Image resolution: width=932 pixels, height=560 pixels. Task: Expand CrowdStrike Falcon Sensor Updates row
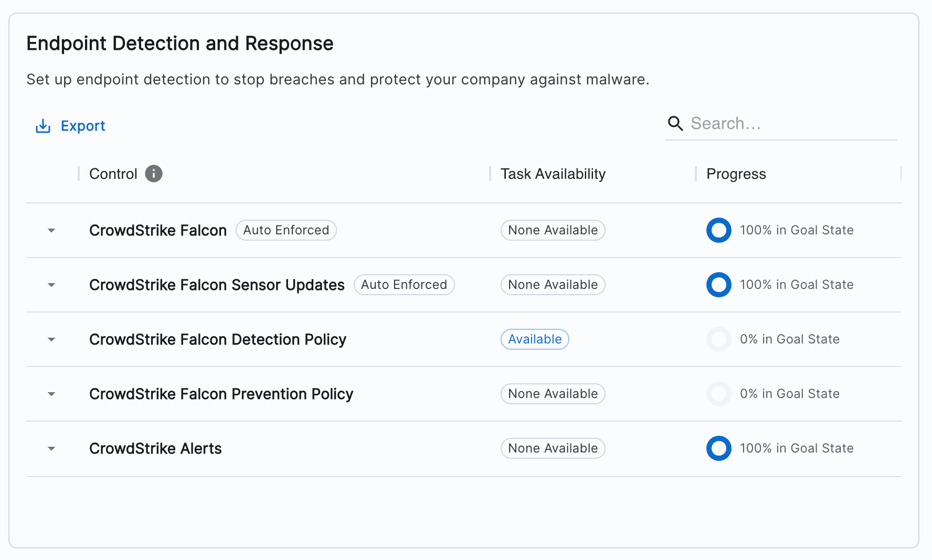(51, 285)
